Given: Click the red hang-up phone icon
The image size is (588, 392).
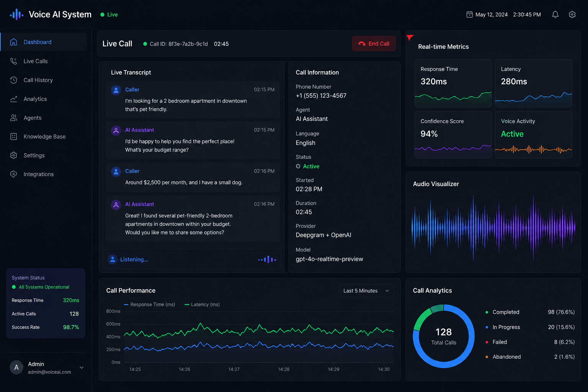Looking at the screenshot, I should tap(362, 44).
